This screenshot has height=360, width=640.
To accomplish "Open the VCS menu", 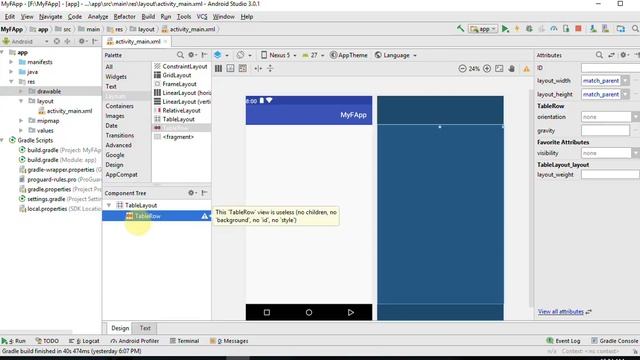I will (202, 17).
